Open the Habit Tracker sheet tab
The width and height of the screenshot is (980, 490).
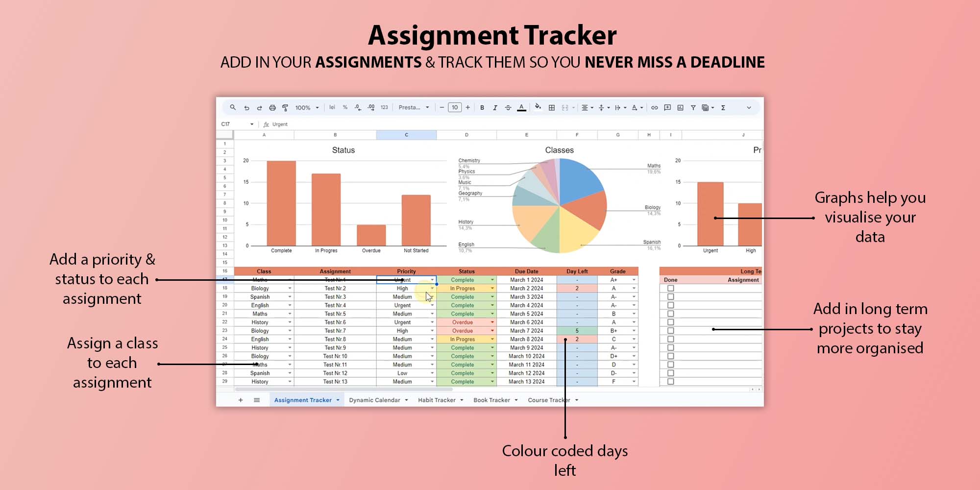(x=437, y=400)
